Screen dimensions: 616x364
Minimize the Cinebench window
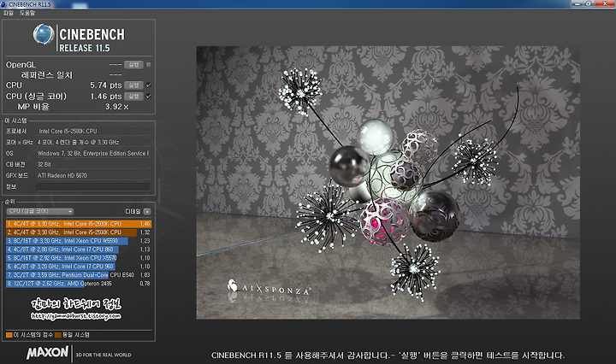coord(577,3)
